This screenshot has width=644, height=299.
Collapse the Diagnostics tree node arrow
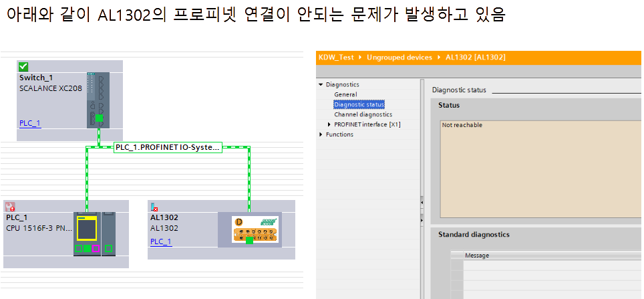click(x=321, y=85)
